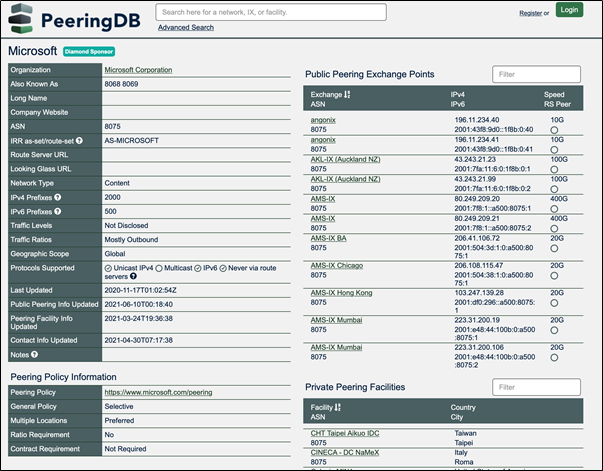Open the CHT Taipei Aikuo IDC facility link
Screen dimensions: 603x471
[x=345, y=433]
